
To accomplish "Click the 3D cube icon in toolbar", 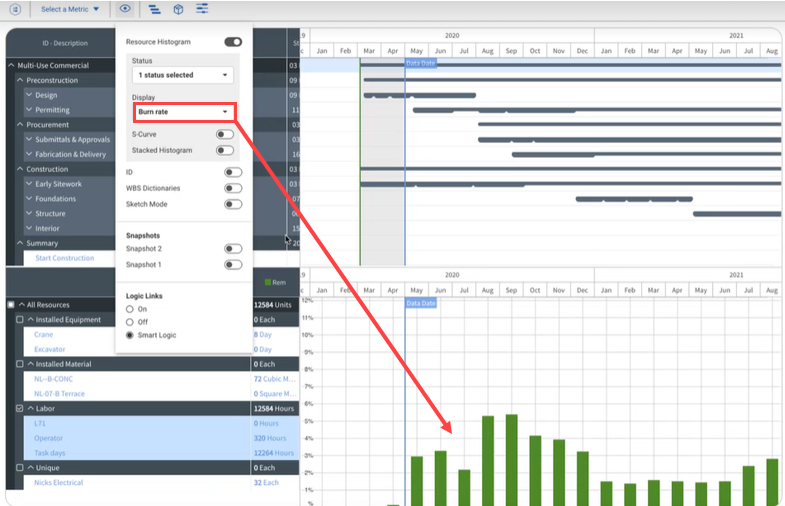I will (178, 9).
